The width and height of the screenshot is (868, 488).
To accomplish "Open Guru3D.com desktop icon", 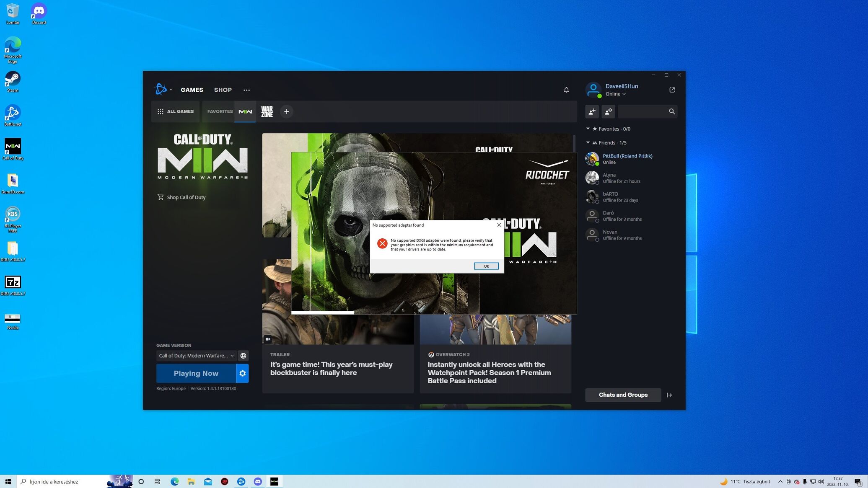I will (13, 183).
